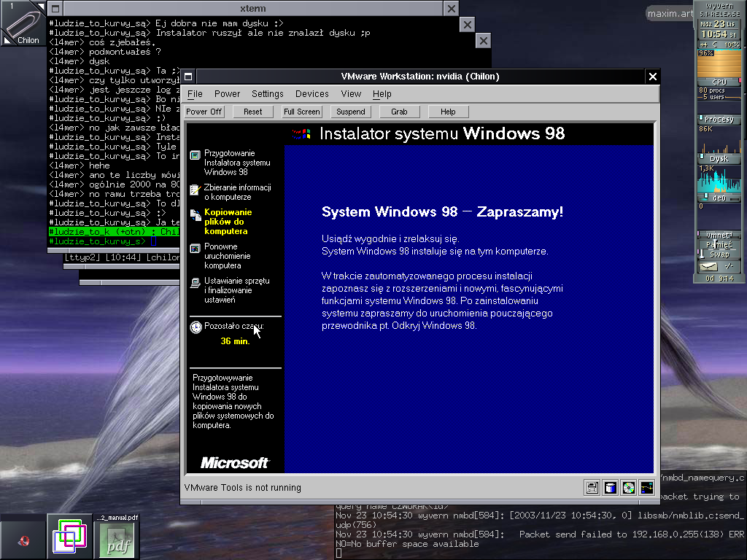Image resolution: width=747 pixels, height=560 pixels.
Task: Click the Window Maker clip icon
Action: click(23, 23)
